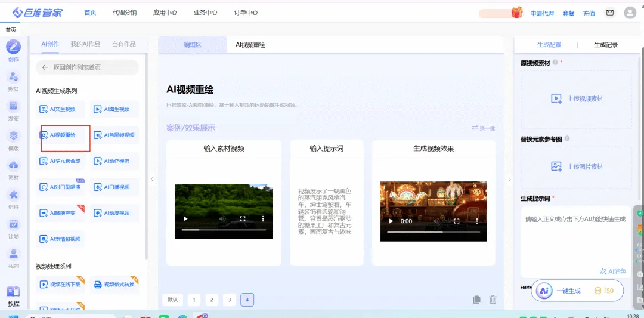Click the 套餐 link
Screen dimensions: 644x318
click(x=568, y=13)
